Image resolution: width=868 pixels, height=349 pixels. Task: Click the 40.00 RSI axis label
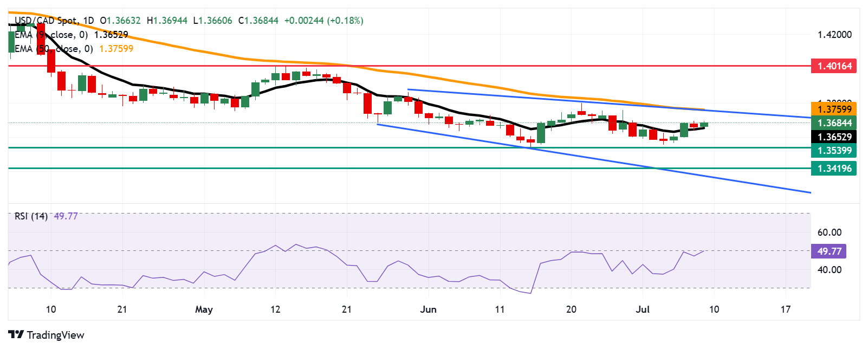[x=830, y=270]
